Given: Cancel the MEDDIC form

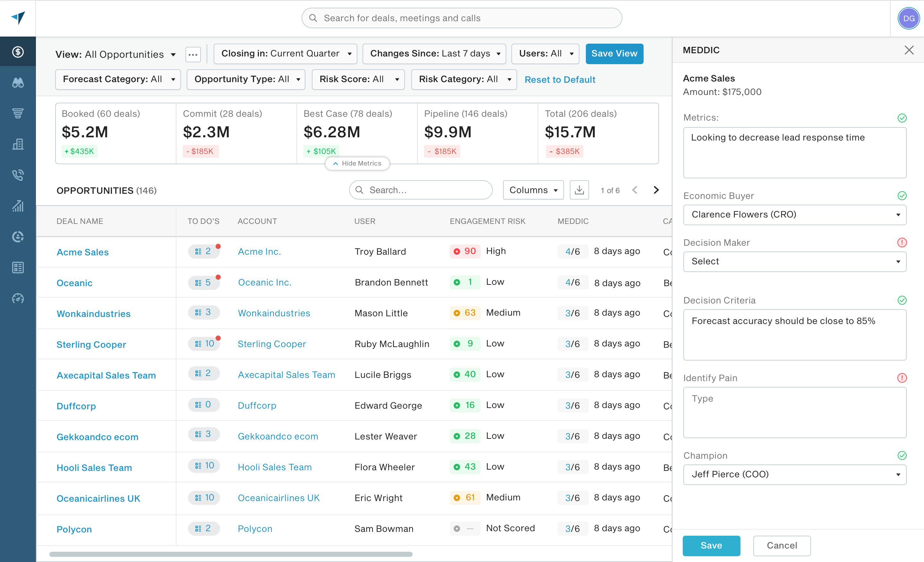Looking at the screenshot, I should click(782, 546).
